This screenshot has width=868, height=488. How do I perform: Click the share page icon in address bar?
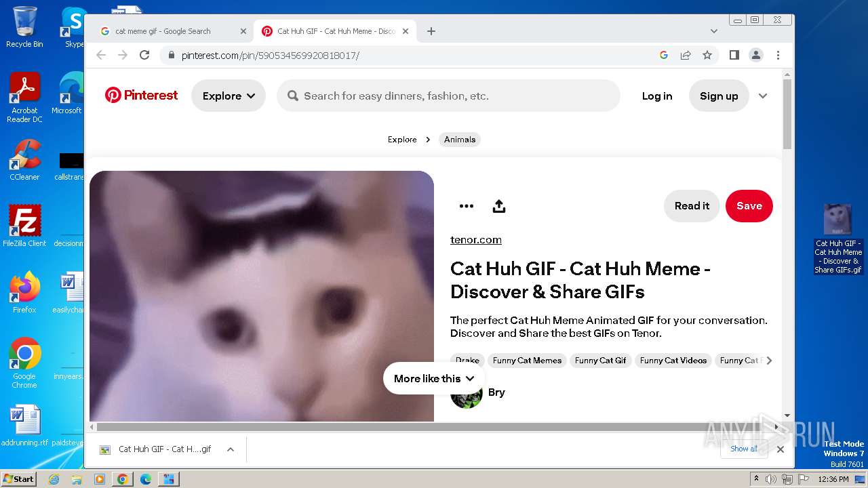point(686,56)
